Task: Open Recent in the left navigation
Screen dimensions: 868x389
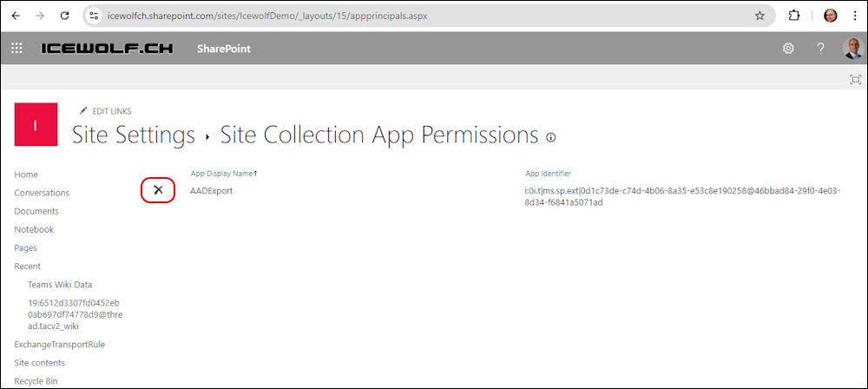Action: pyautogui.click(x=28, y=266)
